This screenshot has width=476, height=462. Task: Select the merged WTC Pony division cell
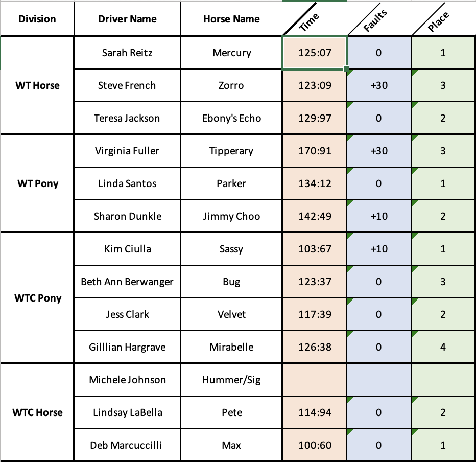pos(37,297)
